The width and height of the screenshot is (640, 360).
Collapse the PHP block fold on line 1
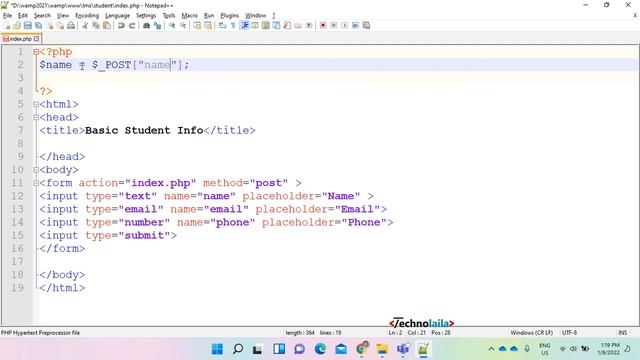tap(36, 52)
